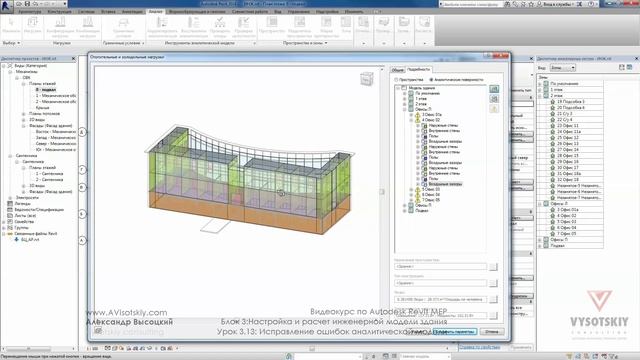
Task: Switch to the Вставка ribbon tab
Action: click(109, 12)
